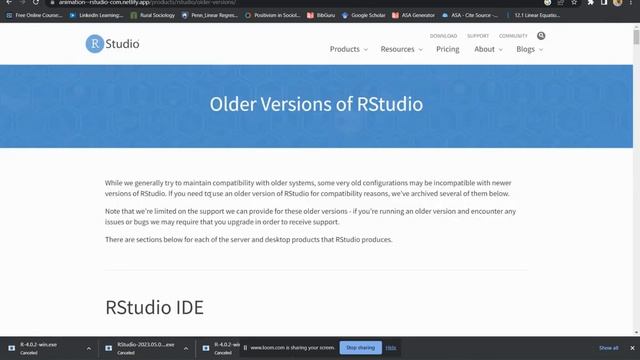Expand the Resources navigation menu
This screenshot has height=360, width=640.
point(402,49)
